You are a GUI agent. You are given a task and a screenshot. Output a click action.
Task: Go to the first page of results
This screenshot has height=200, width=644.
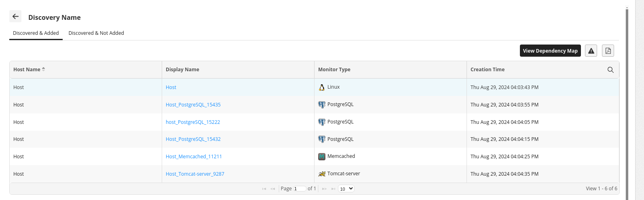pyautogui.click(x=264, y=189)
